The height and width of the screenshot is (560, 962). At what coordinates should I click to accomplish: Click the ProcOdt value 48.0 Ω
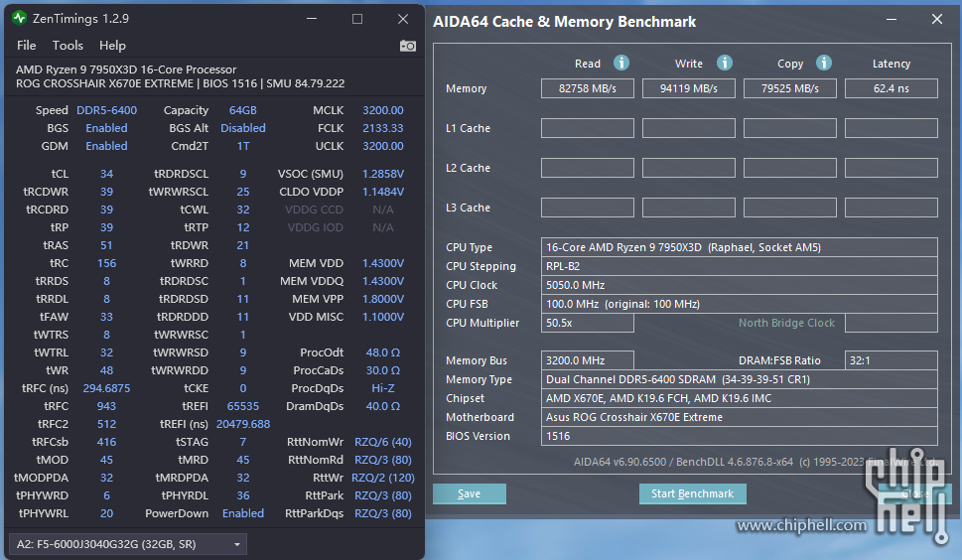point(383,352)
